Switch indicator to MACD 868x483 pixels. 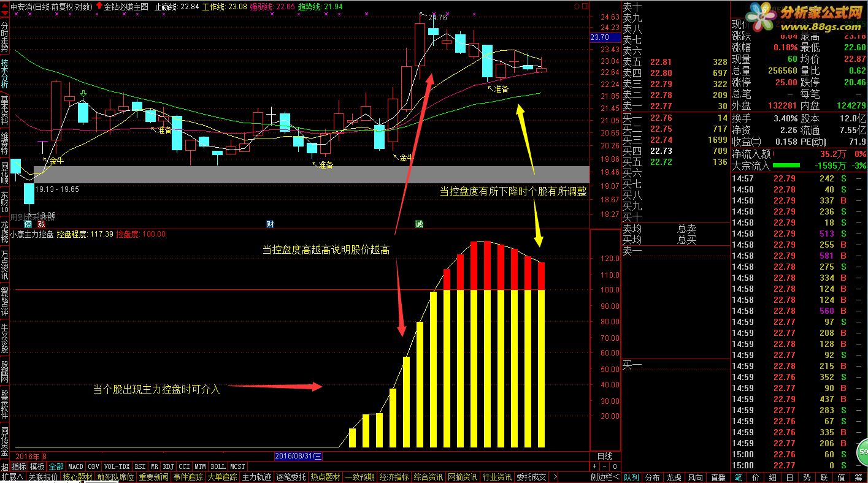(x=75, y=467)
